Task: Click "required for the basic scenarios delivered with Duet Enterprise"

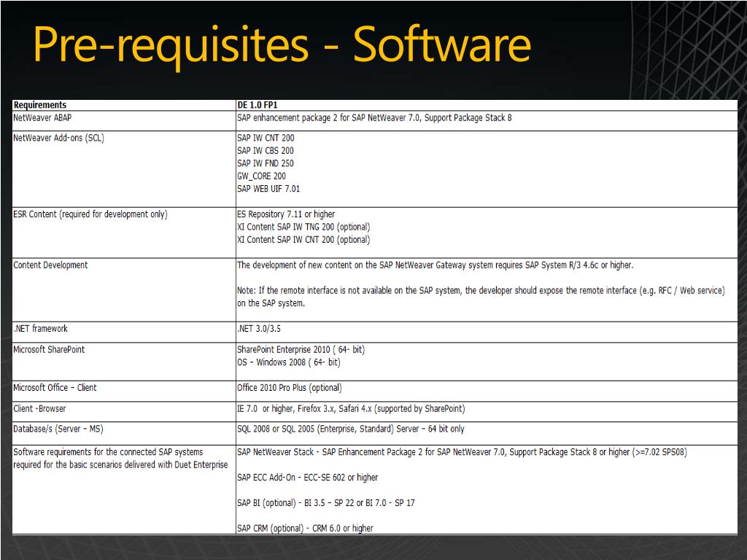Action: [x=120, y=464]
